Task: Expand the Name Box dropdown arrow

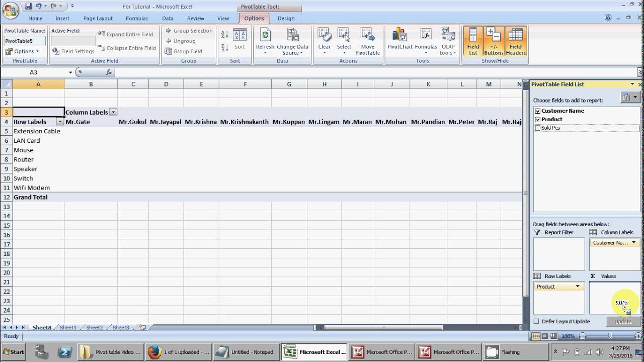Action: pos(70,72)
